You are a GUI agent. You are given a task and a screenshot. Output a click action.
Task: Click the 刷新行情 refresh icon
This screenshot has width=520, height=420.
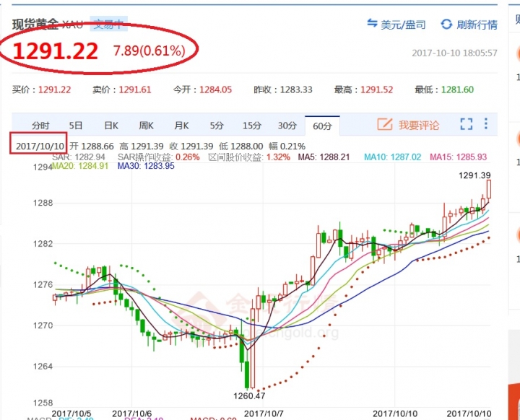(446, 25)
